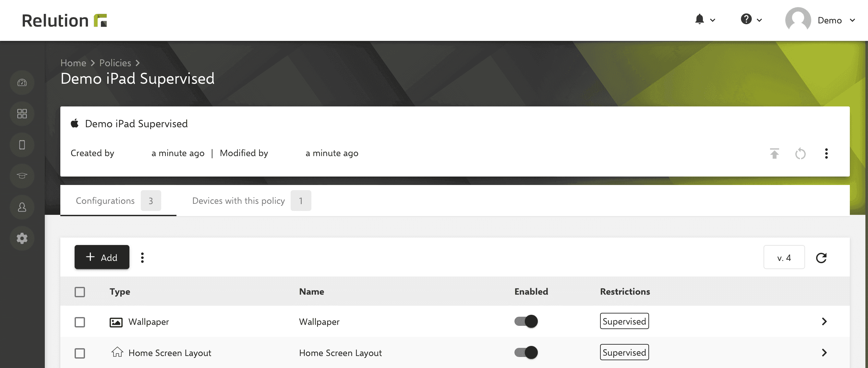Click the settings gear icon in sidebar
868x368 pixels.
(x=22, y=238)
